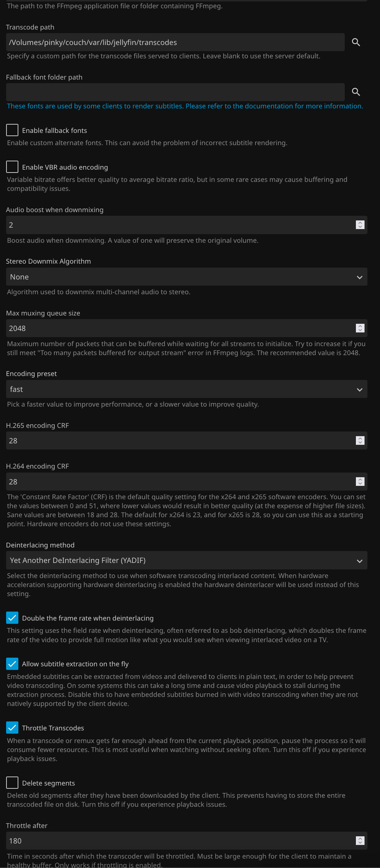Click the Transcode path browse search icon

click(356, 42)
